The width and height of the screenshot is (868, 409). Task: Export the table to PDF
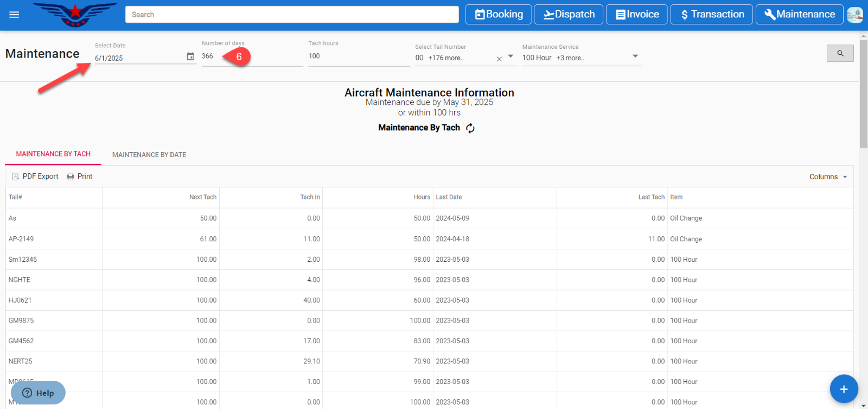[x=35, y=177]
